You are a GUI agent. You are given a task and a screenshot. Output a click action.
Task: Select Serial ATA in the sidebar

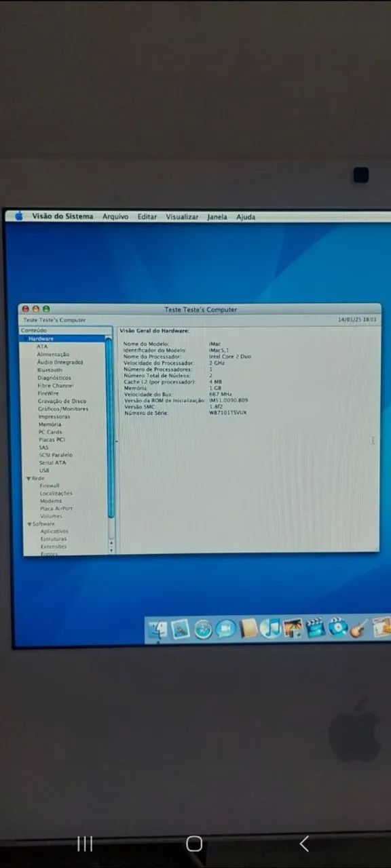pyautogui.click(x=53, y=462)
